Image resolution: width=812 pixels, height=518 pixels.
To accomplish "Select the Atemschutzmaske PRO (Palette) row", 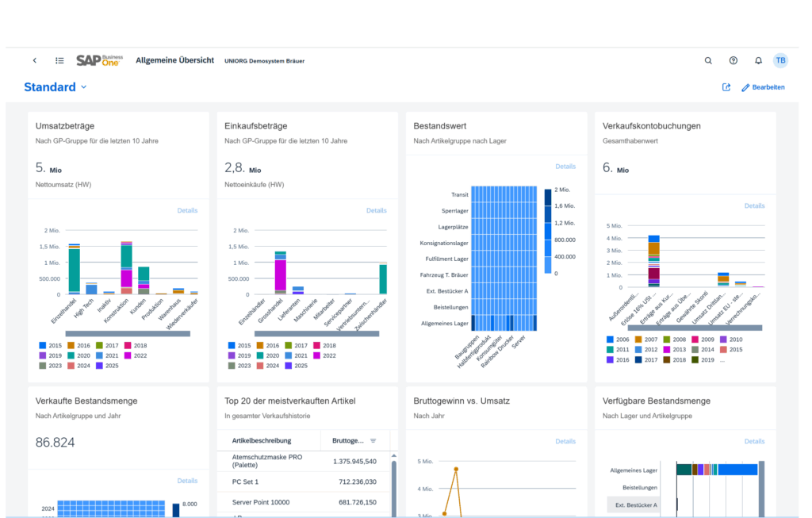I will [268, 461].
